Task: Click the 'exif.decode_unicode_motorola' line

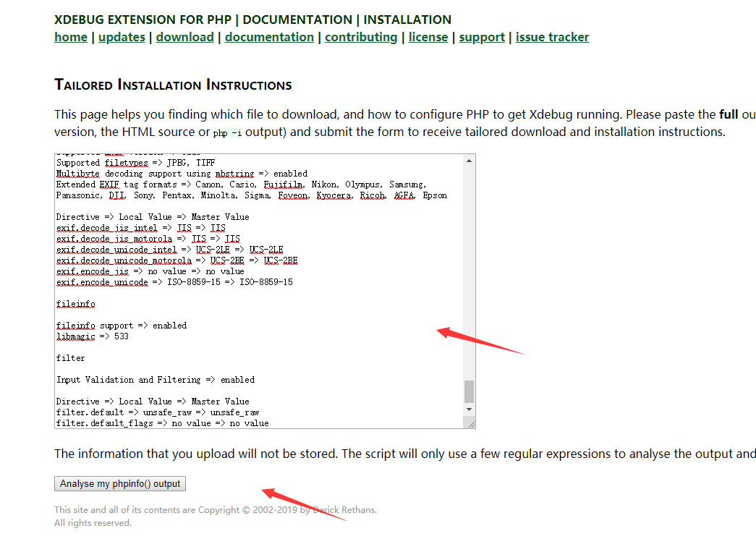Action: [x=177, y=260]
